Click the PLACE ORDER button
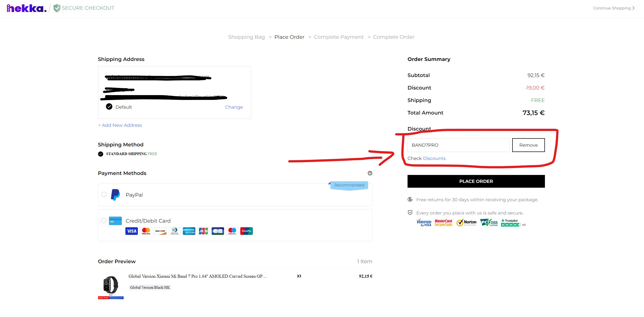 coord(476,181)
